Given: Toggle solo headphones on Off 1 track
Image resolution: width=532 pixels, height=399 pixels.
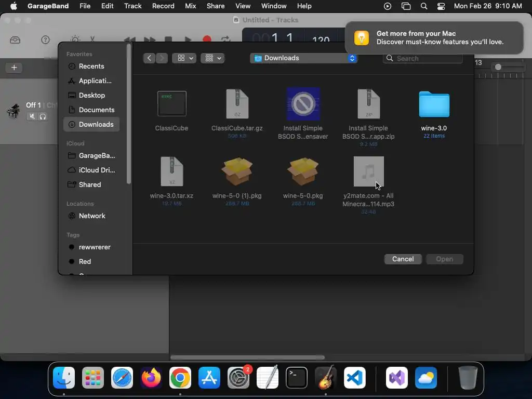Looking at the screenshot, I should [43, 116].
